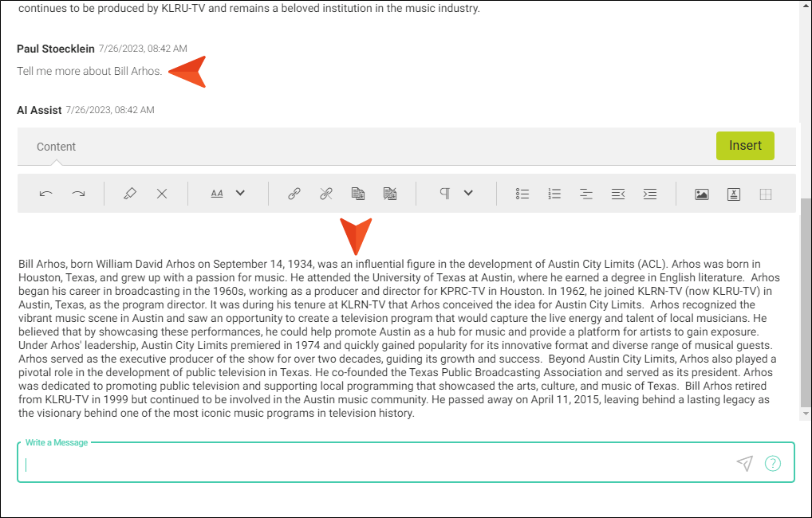Click the paste from document icon

point(358,194)
